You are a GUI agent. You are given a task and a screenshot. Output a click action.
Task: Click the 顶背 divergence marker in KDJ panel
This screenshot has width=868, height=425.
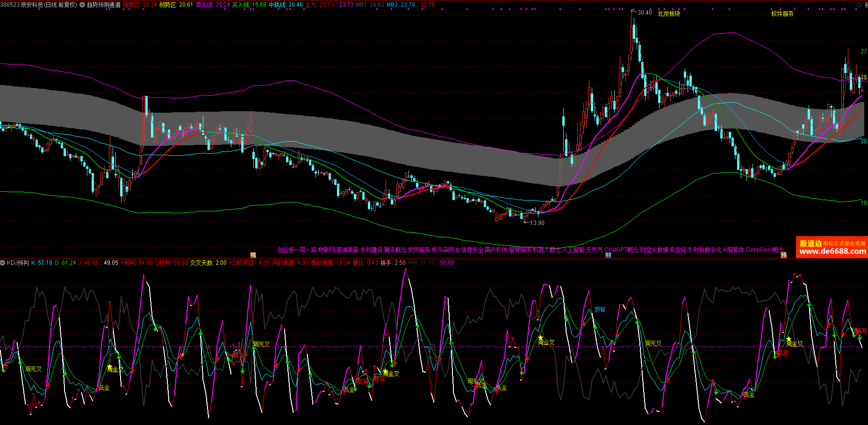point(600,310)
